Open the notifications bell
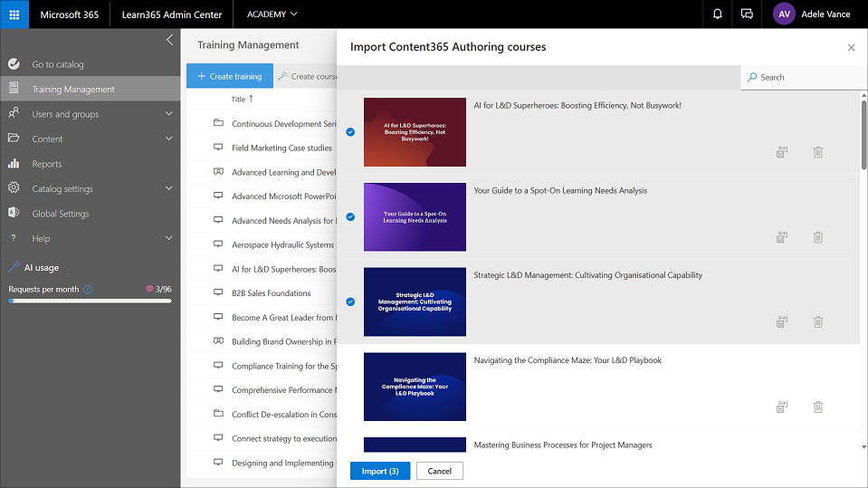The height and width of the screenshot is (488, 868). pyautogui.click(x=718, y=14)
